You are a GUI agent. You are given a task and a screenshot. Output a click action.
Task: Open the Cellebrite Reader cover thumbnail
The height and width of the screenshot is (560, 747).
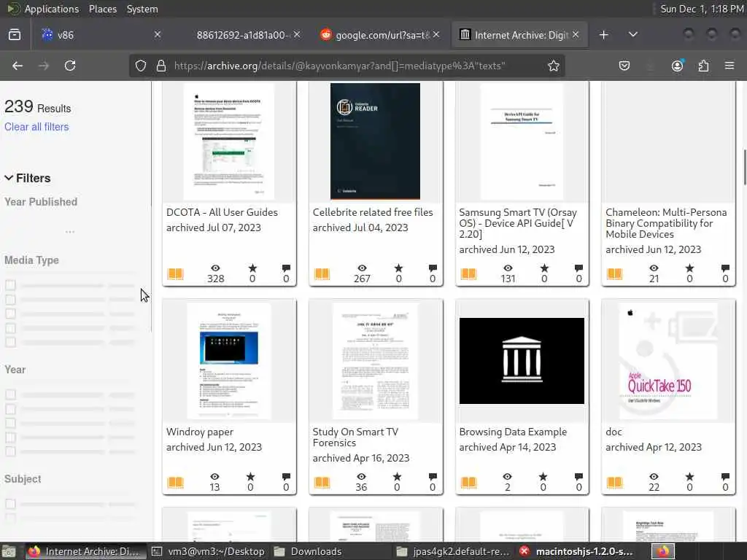[x=375, y=141]
